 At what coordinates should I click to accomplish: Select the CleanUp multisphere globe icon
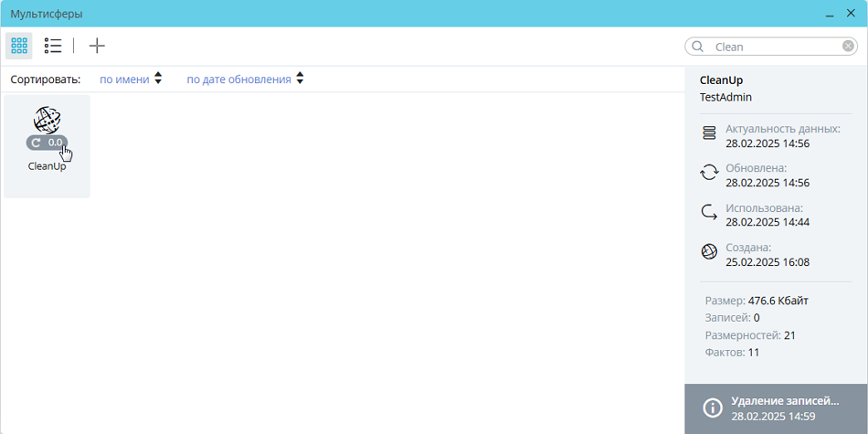(47, 120)
